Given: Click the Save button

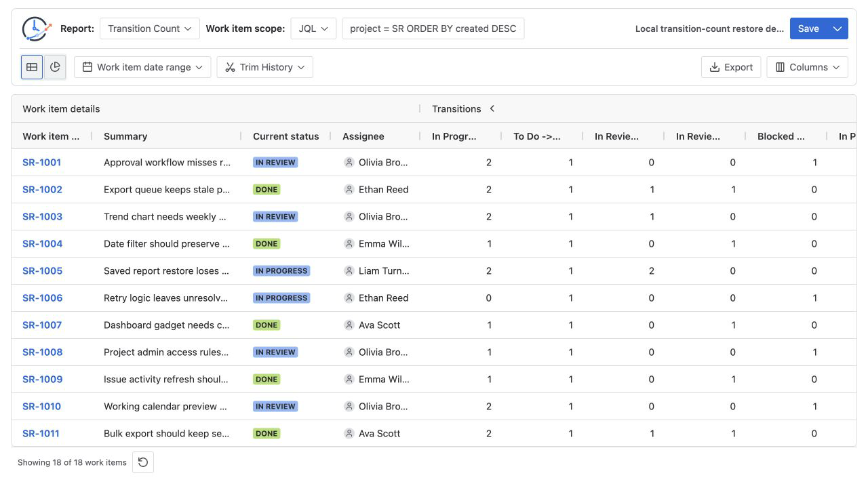Looking at the screenshot, I should pos(808,28).
